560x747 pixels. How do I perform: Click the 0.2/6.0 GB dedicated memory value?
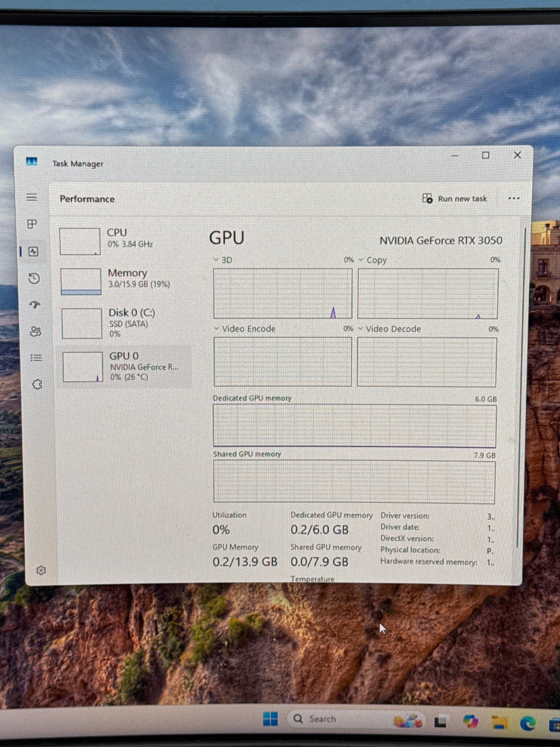click(x=319, y=529)
